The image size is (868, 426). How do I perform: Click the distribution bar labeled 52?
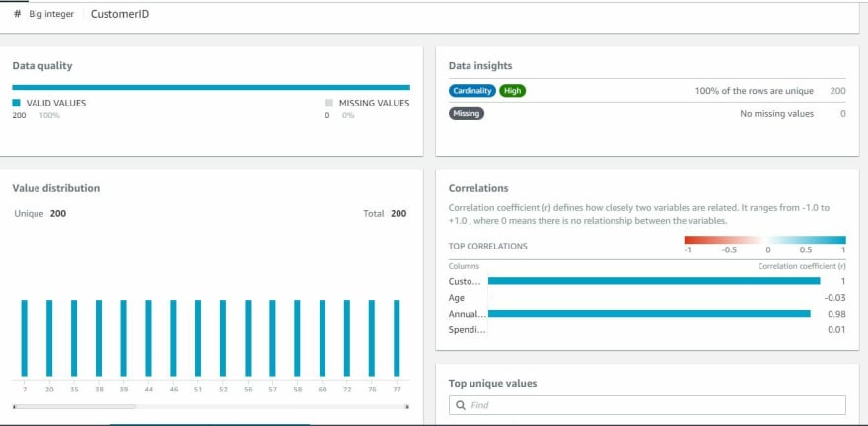point(223,338)
